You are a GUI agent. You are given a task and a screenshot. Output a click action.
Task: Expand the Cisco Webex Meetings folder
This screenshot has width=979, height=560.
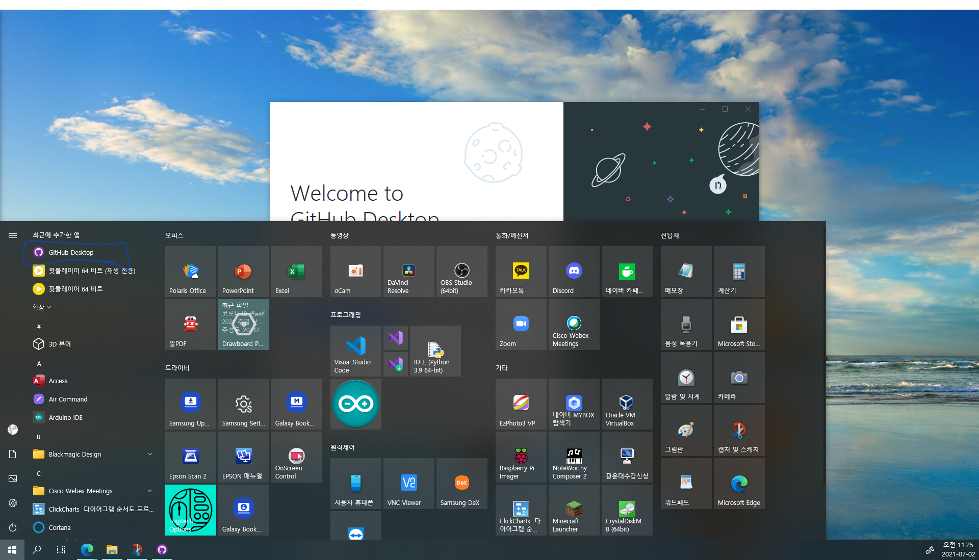pos(92,491)
